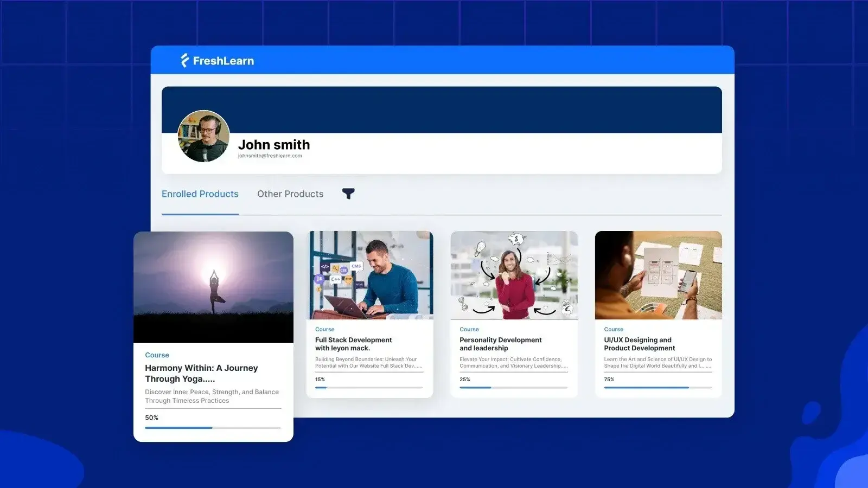Click the FreshLearn logo icon
Viewport: 868px width, 488px height.
click(184, 61)
